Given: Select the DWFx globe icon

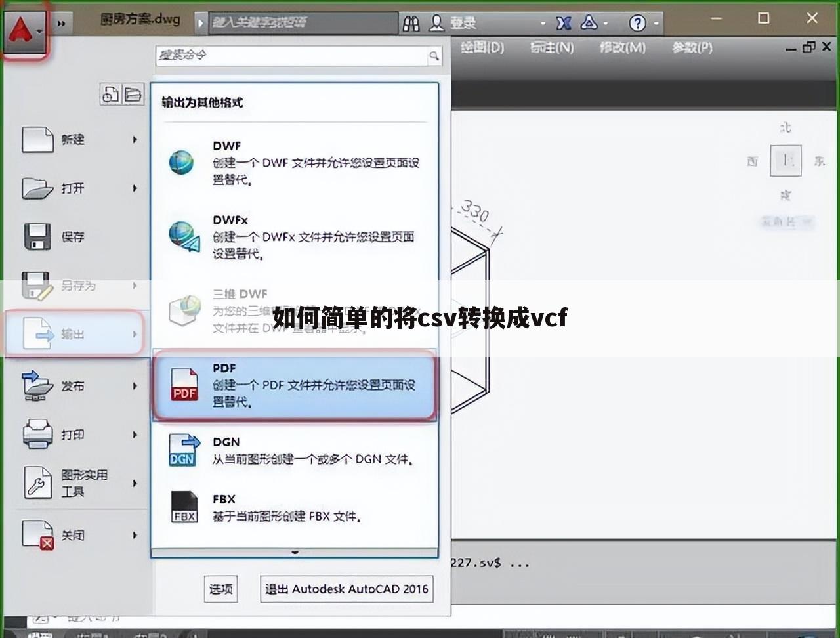Looking at the screenshot, I should (x=184, y=236).
